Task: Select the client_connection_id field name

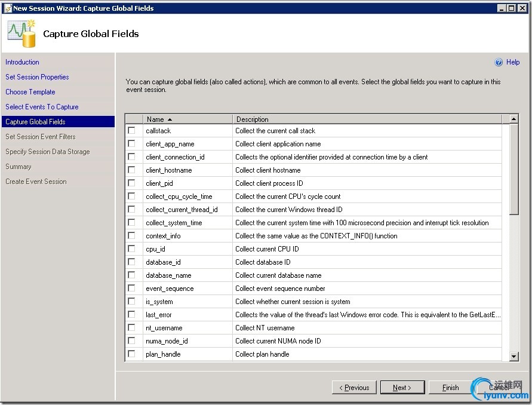Action: 175,157
